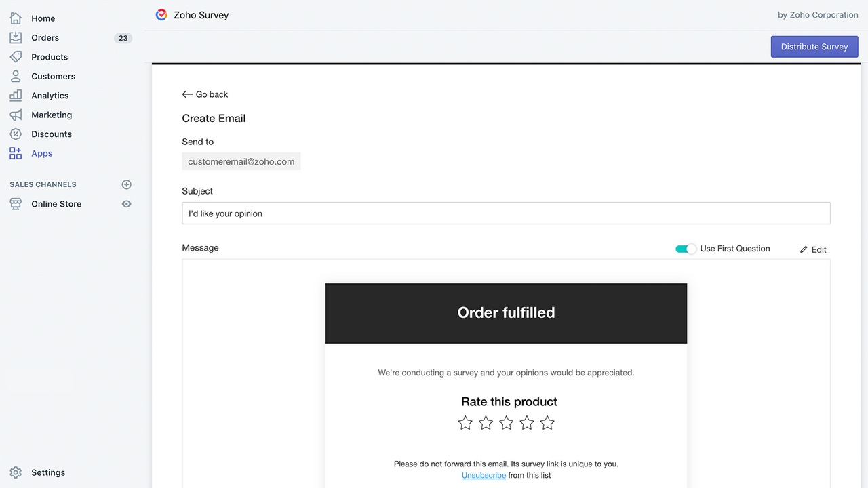Click Go back above Create Email
Viewport: 868px width, 488px height.
205,94
